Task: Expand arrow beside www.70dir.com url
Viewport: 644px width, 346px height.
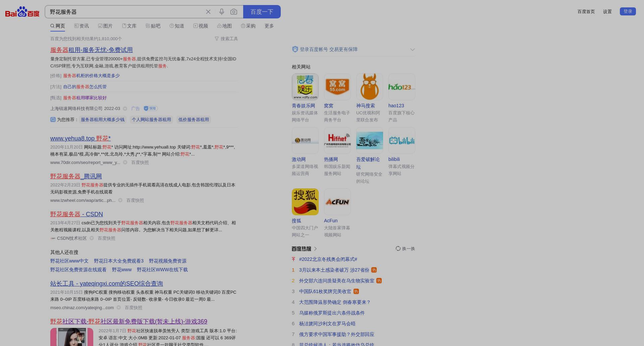Action: 125,162
